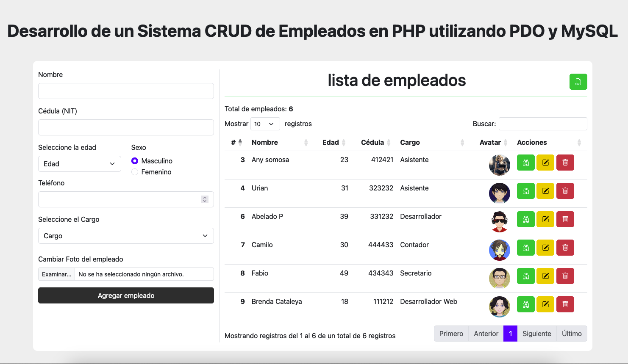Select the Masculino radio button

pyautogui.click(x=135, y=161)
